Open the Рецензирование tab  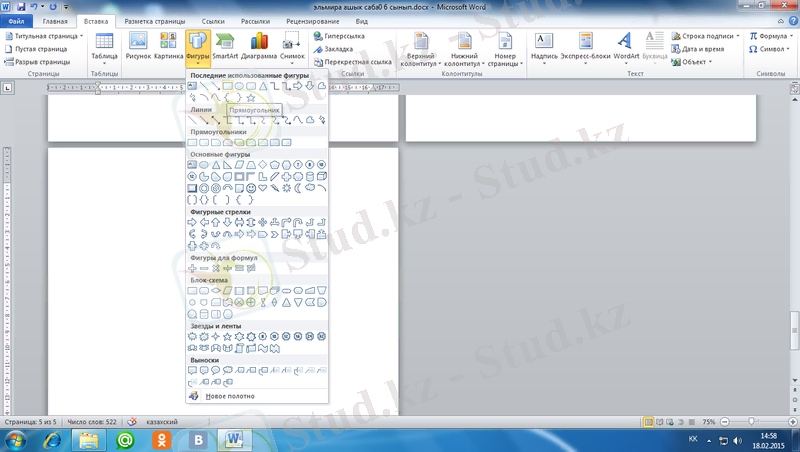click(x=312, y=20)
